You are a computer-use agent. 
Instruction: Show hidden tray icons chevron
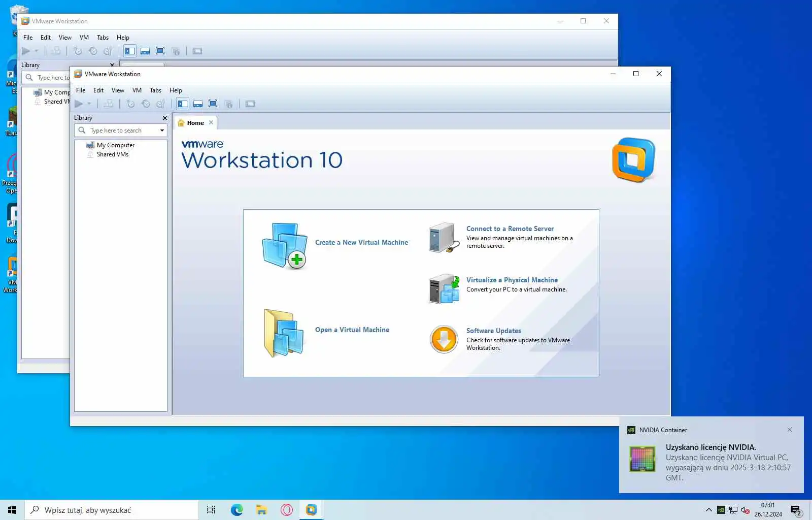(x=708, y=510)
